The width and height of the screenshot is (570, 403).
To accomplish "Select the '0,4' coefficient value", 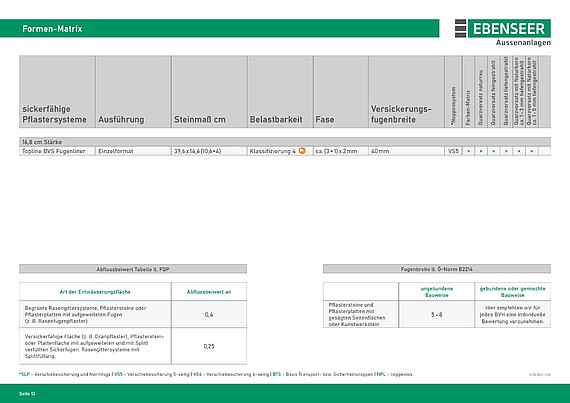I will 209,315.
